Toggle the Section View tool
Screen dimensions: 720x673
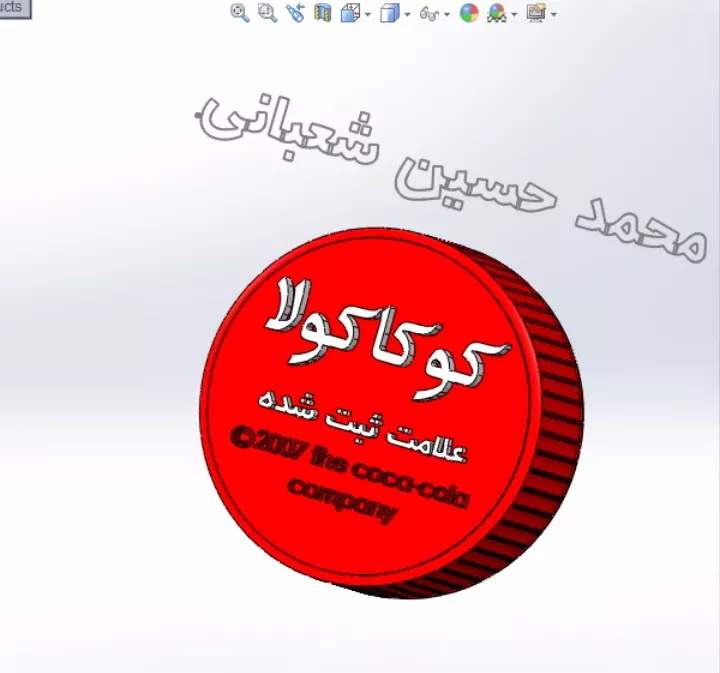click(322, 13)
